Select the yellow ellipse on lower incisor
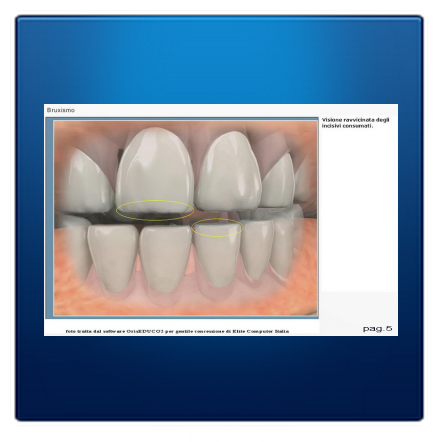442x442 pixels. point(217,228)
